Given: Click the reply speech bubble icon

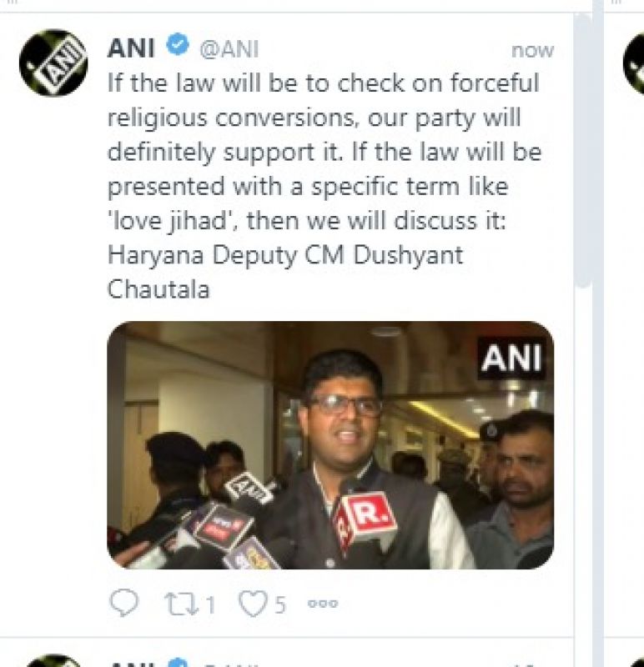Looking at the screenshot, I should [x=123, y=603].
